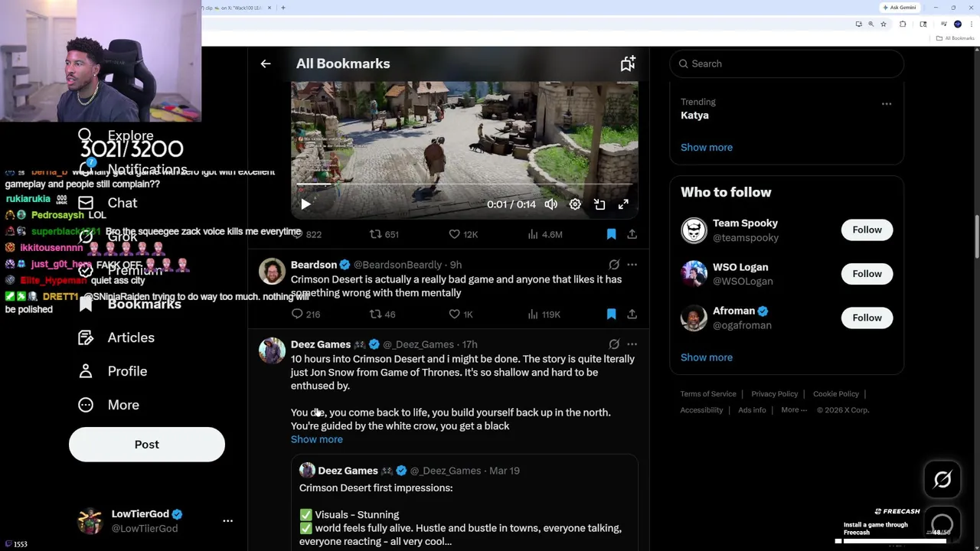Open Ads info footer link
Viewport: 980px width, 551px height.
(752, 410)
